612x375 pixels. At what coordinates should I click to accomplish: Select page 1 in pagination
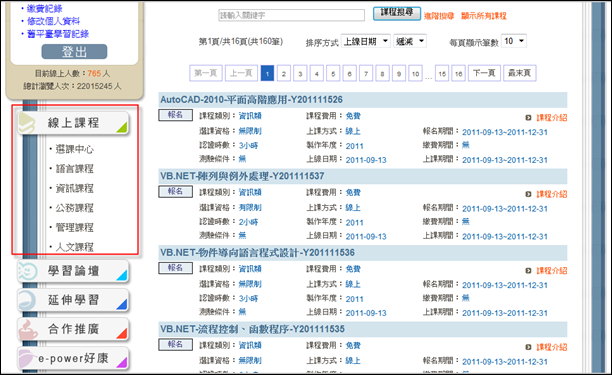[267, 73]
